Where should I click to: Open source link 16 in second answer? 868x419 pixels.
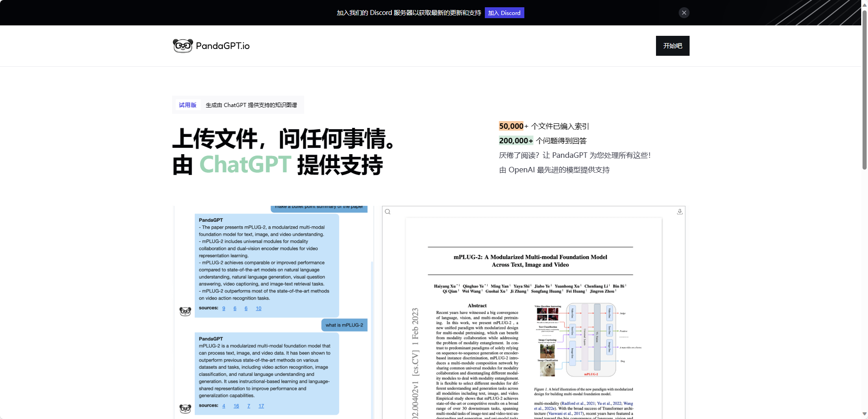[x=237, y=406]
